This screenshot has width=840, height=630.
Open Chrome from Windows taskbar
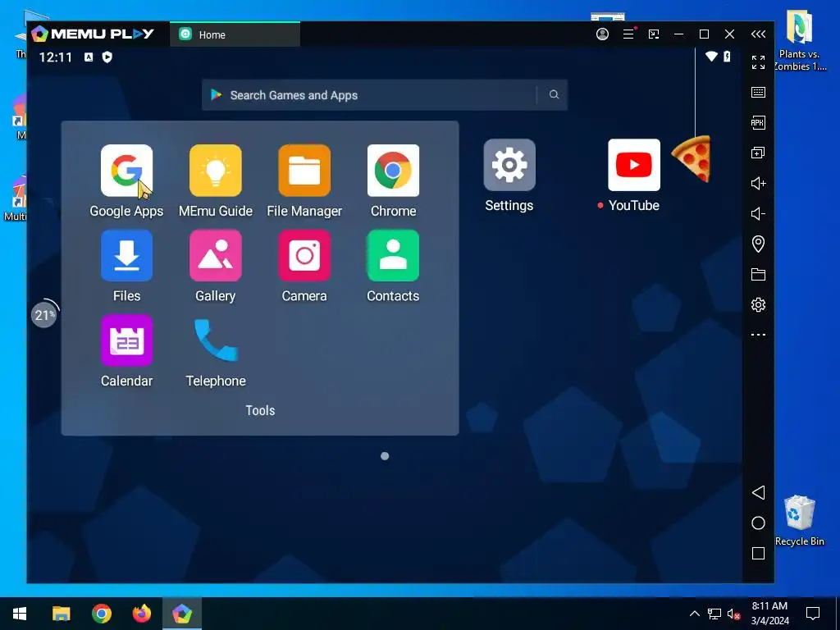(102, 614)
